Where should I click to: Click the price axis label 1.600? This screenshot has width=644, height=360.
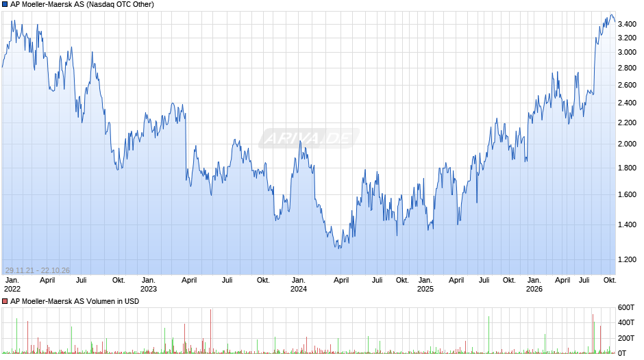(x=627, y=194)
